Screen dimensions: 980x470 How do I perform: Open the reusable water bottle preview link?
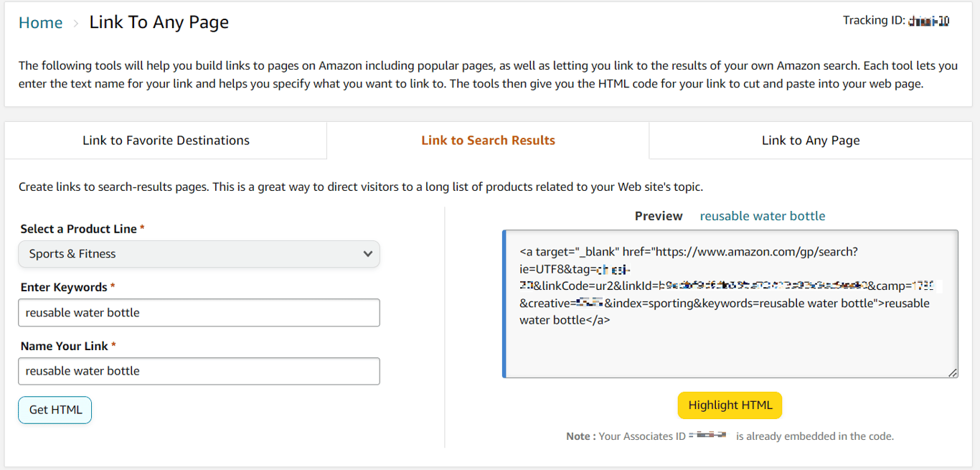(x=762, y=215)
